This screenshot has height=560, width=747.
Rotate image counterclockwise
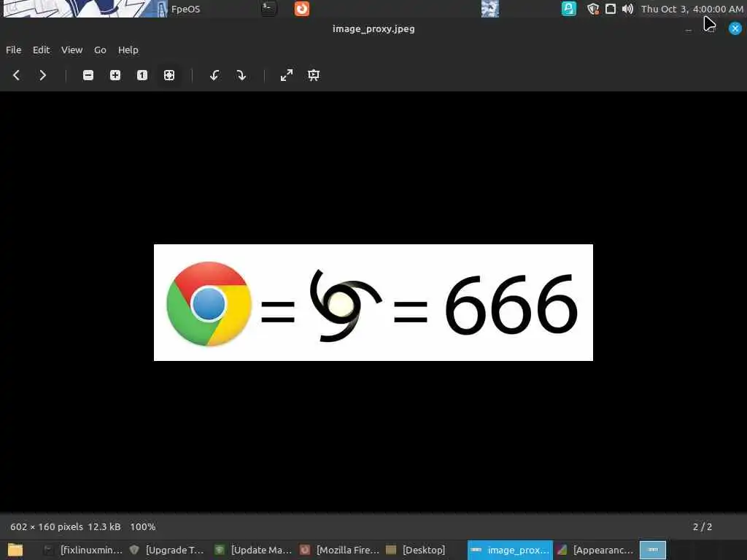(x=214, y=75)
